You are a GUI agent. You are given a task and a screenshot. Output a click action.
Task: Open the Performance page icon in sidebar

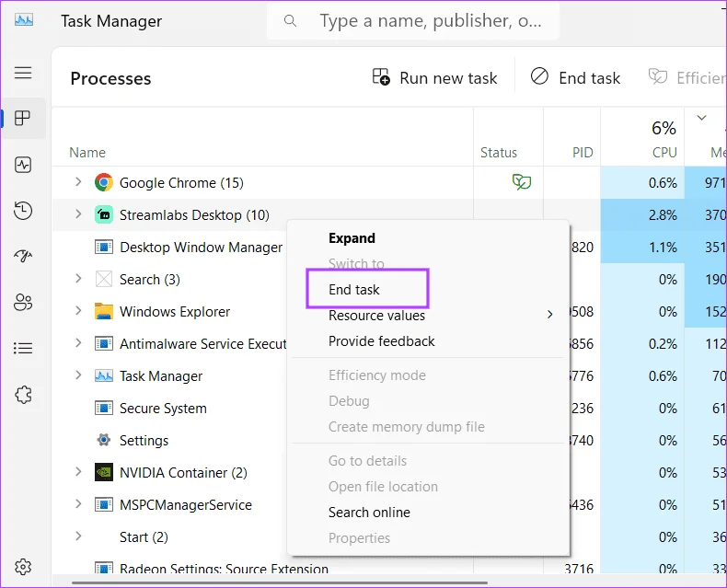pos(23,165)
